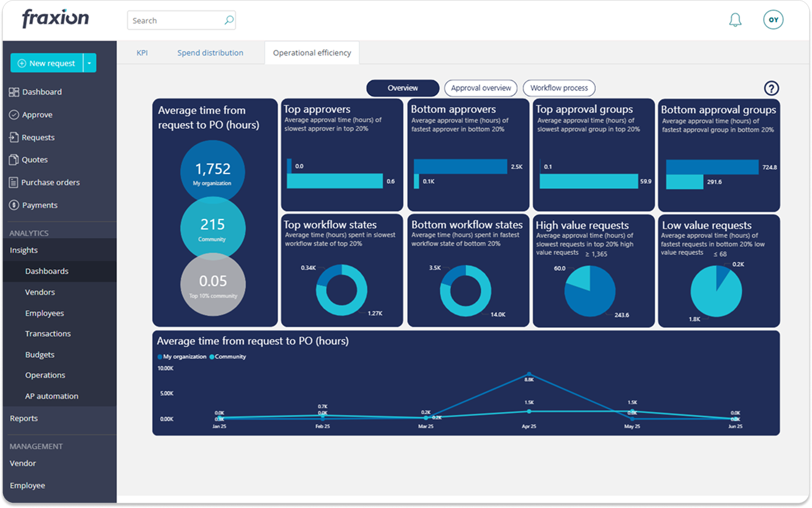Image resolution: width=812 pixels, height=508 pixels.
Task: Select the Approve sidebar icon
Action: (x=13, y=114)
